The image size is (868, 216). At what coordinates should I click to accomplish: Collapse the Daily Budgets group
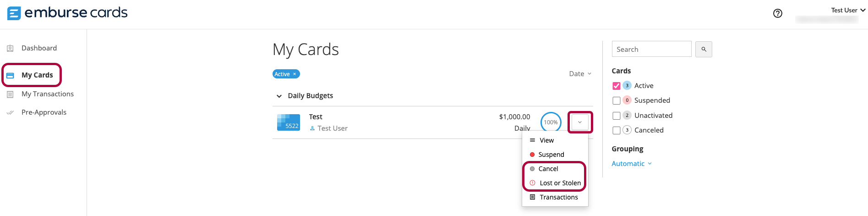pyautogui.click(x=279, y=96)
